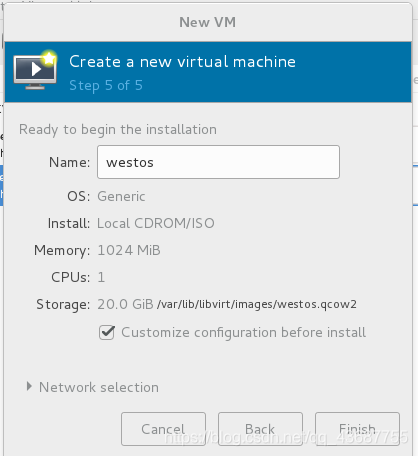
Task: Expand the Network selection section
Action: (x=29, y=387)
